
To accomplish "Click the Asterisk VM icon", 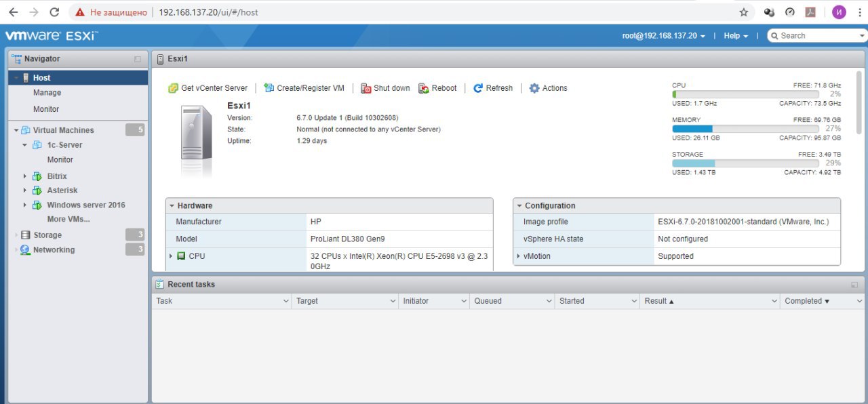I will click(x=37, y=190).
